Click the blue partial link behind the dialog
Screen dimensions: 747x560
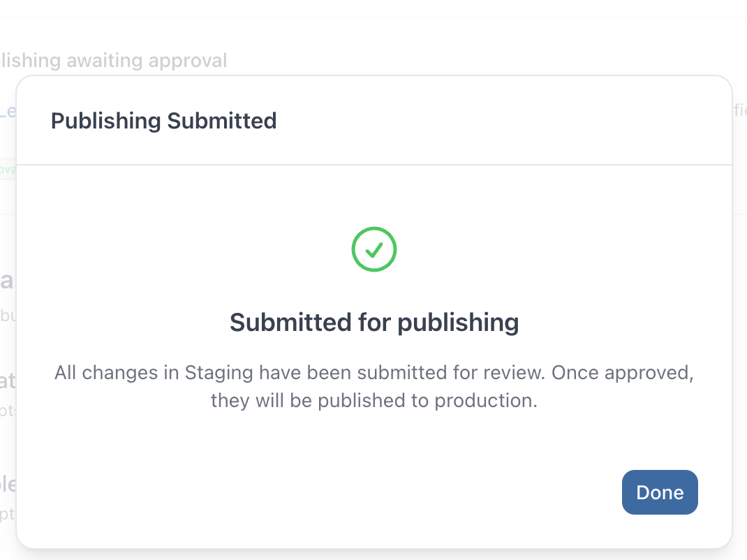(x=7, y=110)
